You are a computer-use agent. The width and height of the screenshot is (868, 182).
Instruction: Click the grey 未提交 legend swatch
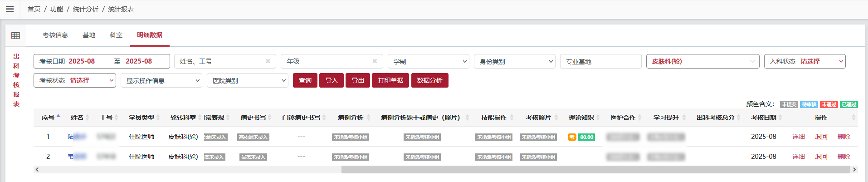click(789, 104)
